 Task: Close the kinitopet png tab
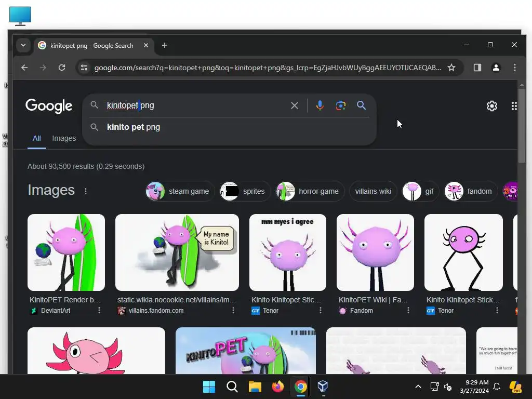click(146, 45)
